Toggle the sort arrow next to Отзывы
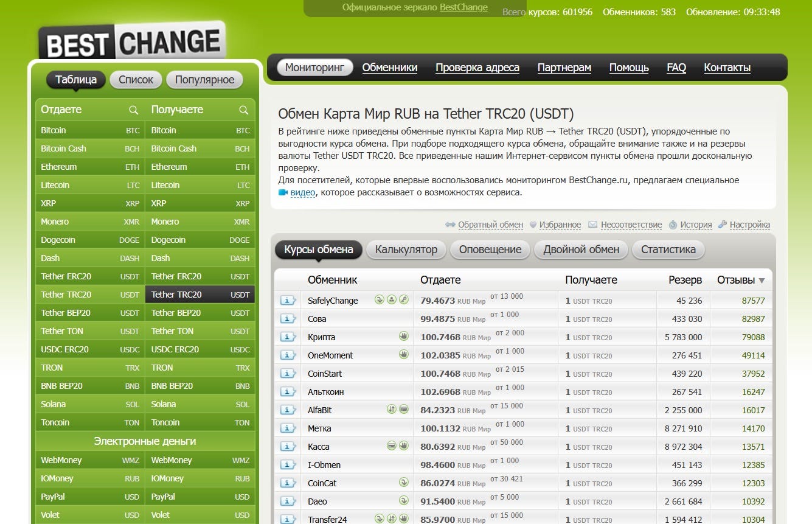Viewport: 812px width, 524px height. [762, 281]
